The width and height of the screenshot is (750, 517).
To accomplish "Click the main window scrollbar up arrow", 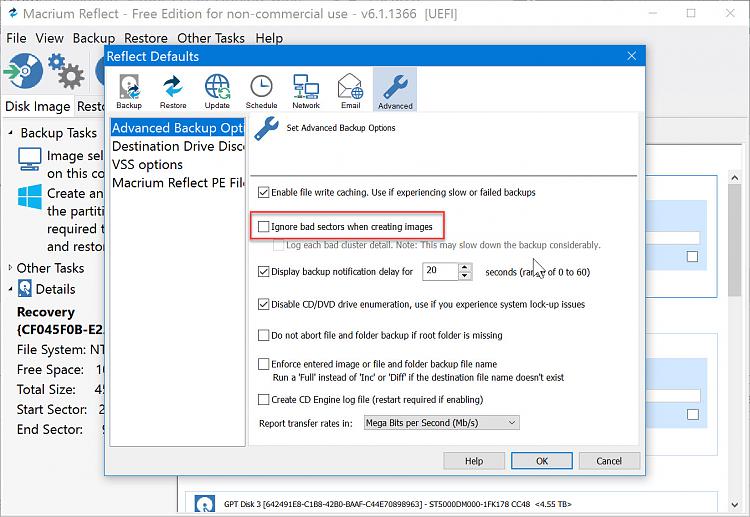I will tap(734, 177).
